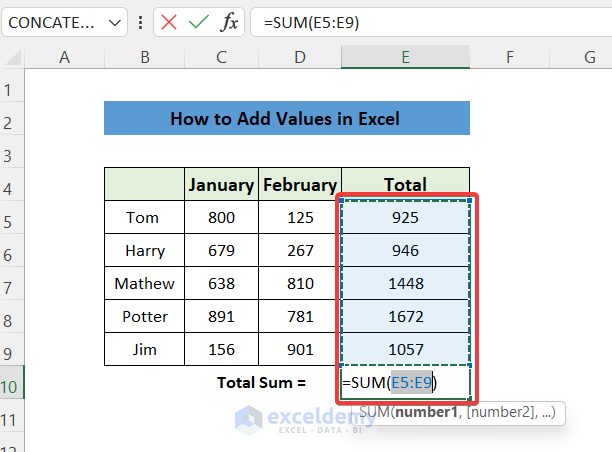Click the drag handle dots beside Name Box
This screenshot has height=452, width=612.
(x=141, y=21)
